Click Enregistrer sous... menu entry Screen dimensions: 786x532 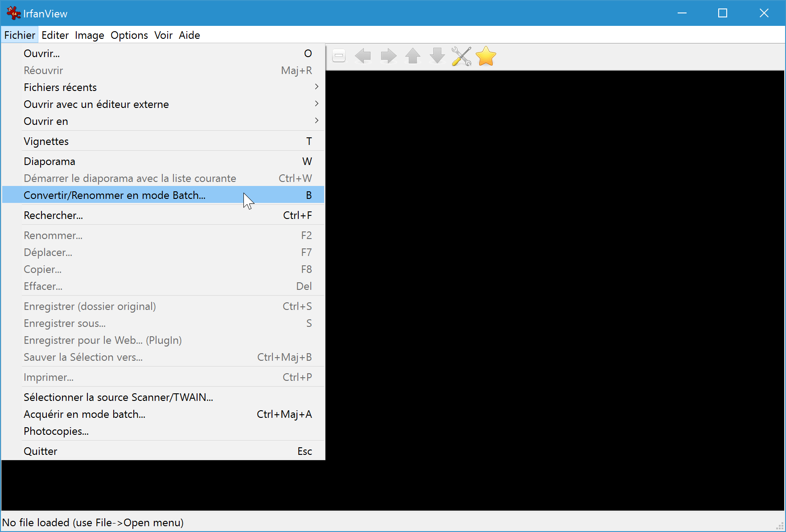[x=163, y=323]
